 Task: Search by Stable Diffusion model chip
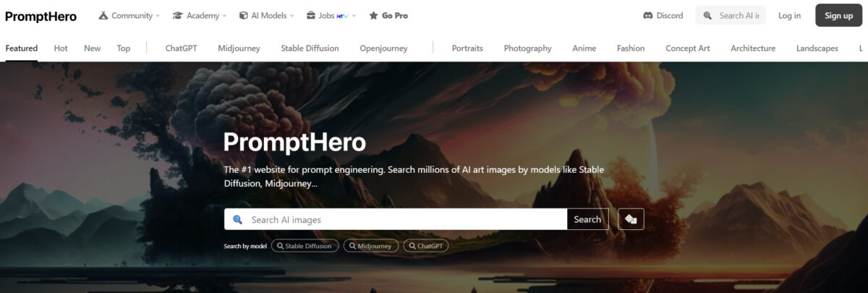coord(305,246)
